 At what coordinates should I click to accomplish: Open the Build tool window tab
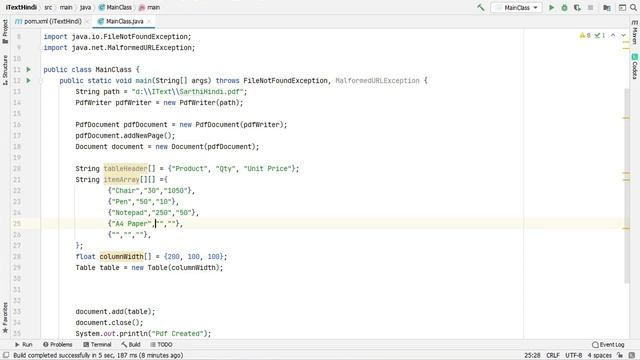click(x=131, y=344)
